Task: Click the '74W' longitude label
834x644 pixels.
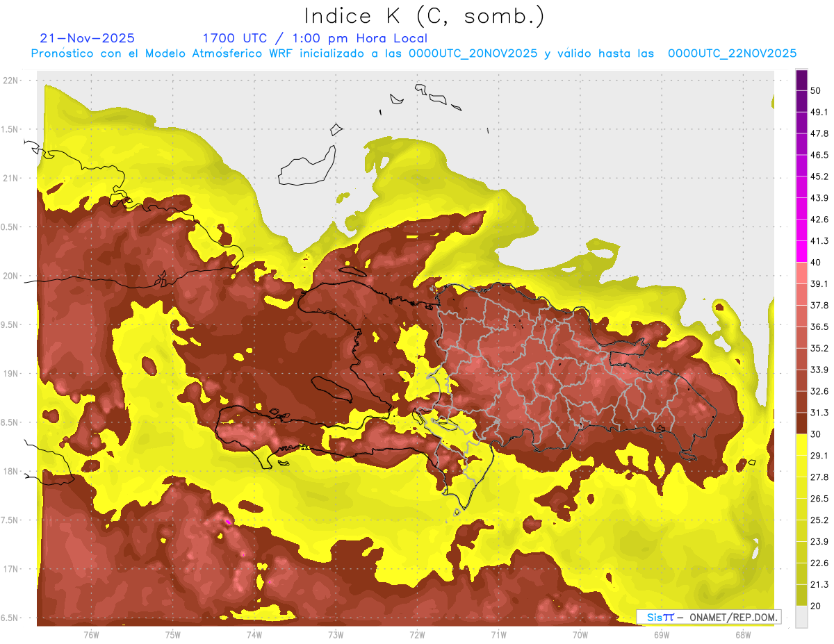Action: click(x=254, y=634)
